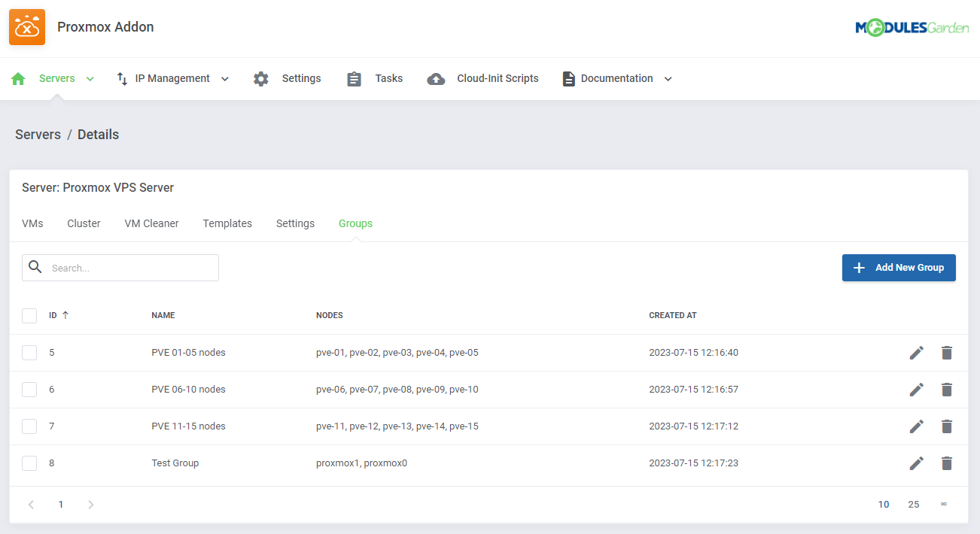Check the box for group ID 7
The width and height of the screenshot is (980, 534).
coord(29,426)
